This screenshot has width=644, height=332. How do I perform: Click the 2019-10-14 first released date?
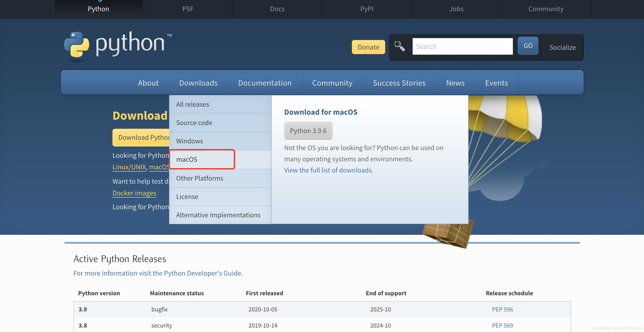click(263, 326)
